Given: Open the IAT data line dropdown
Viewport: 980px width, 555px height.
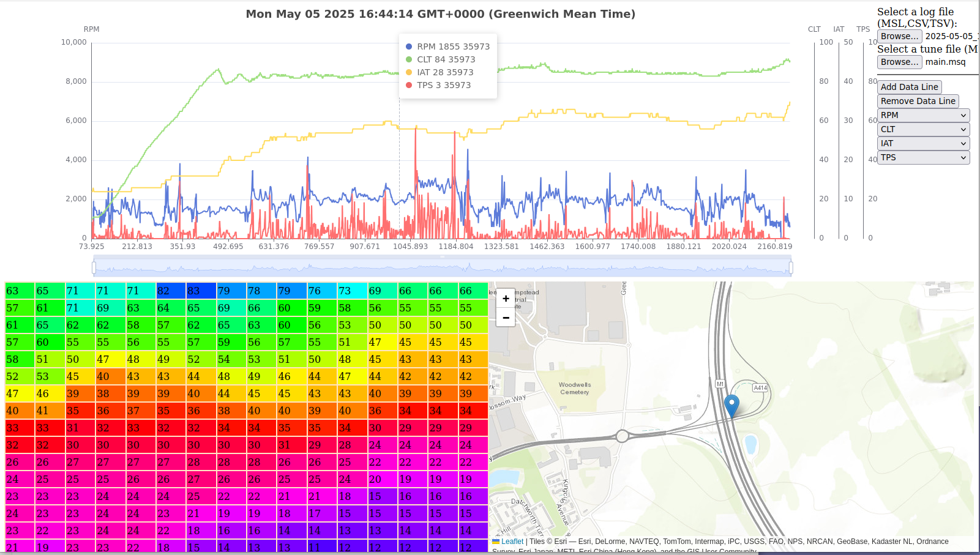Looking at the screenshot, I should 924,143.
